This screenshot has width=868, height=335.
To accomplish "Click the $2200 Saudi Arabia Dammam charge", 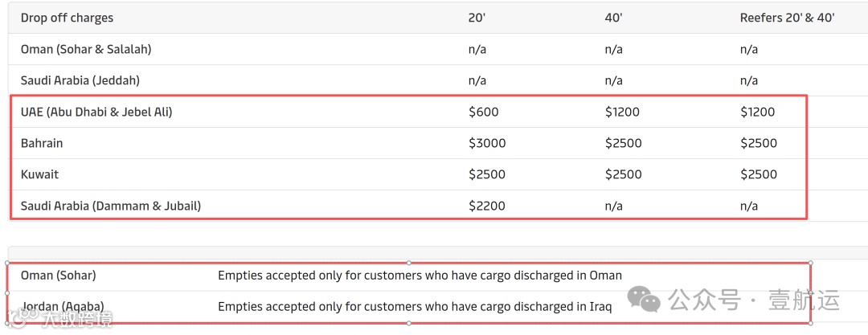I will tap(487, 206).
